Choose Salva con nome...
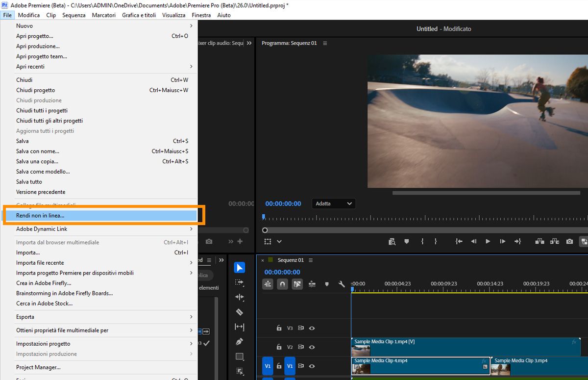 pyautogui.click(x=98, y=152)
